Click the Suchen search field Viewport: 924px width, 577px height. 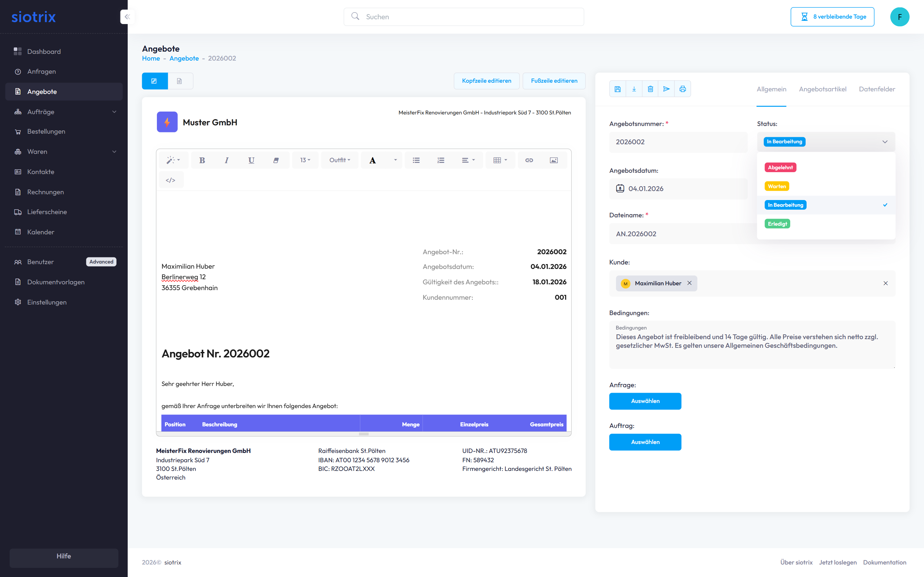pos(464,17)
